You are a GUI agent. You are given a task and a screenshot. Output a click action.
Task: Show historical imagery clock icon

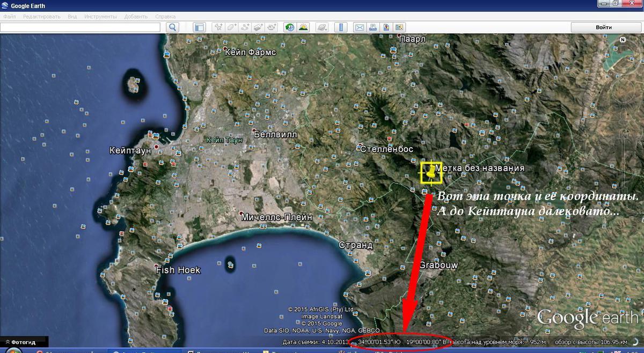pyautogui.click(x=290, y=27)
